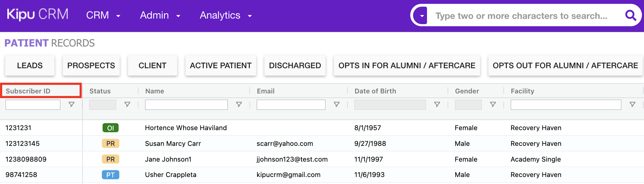Open the CRM dropdown menu

[103, 15]
